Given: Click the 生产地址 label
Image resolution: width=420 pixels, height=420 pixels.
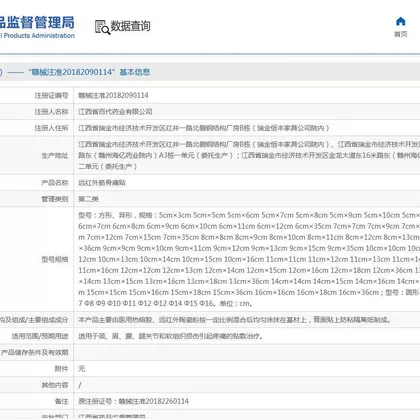Looking at the screenshot, I should click(x=55, y=155).
